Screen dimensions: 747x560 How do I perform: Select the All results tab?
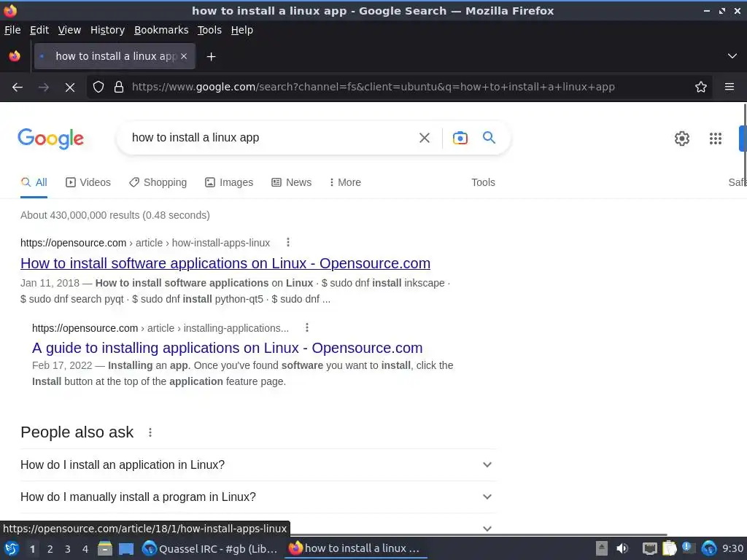[34, 182]
